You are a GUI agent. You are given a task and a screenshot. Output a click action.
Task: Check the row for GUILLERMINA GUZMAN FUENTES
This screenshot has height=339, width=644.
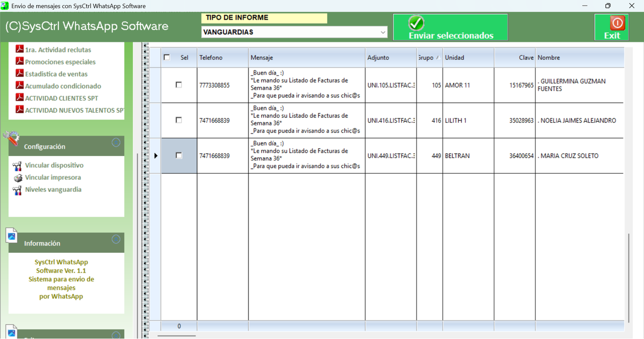(179, 85)
